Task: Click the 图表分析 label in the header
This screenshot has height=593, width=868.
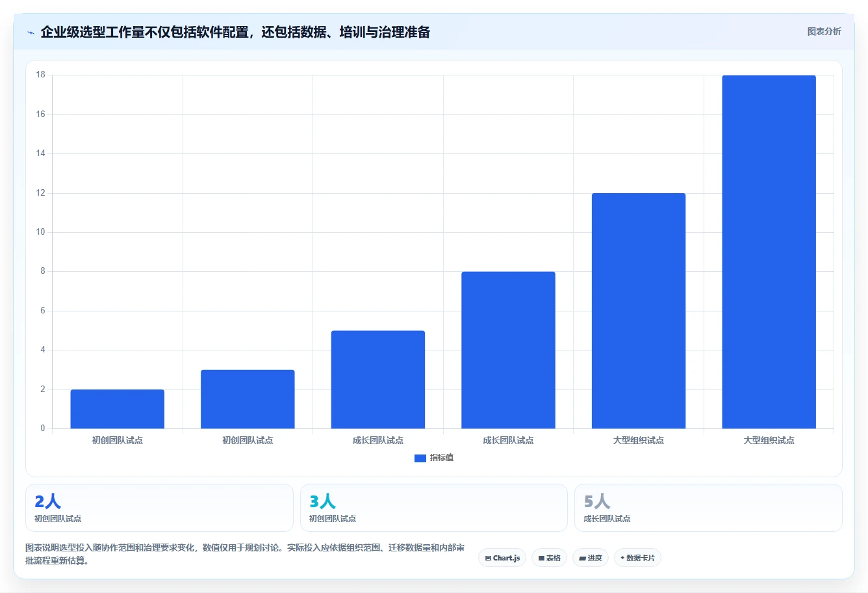Action: 824,31
